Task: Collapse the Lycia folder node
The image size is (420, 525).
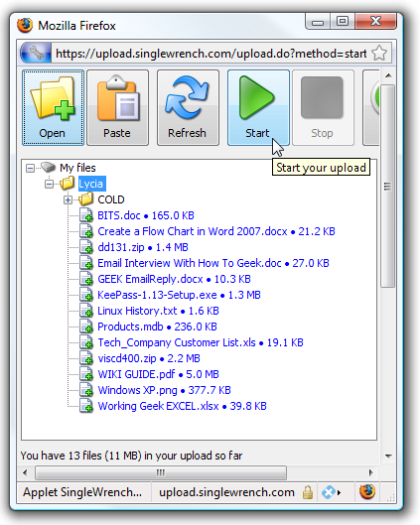Action: [x=50, y=184]
